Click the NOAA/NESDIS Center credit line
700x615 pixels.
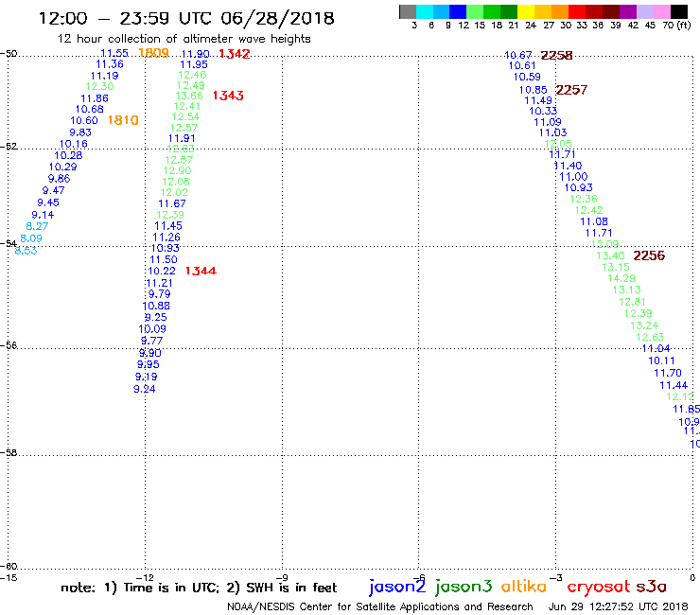[380, 606]
